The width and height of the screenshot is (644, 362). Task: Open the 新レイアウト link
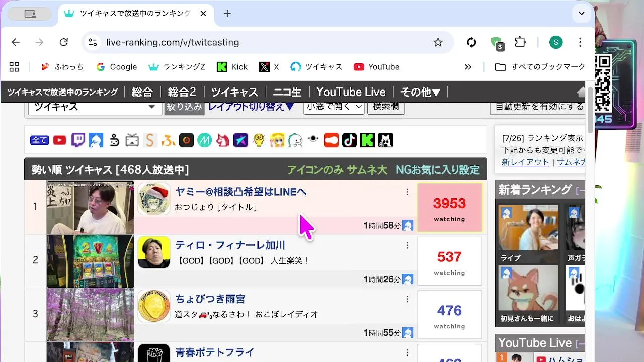tap(526, 162)
